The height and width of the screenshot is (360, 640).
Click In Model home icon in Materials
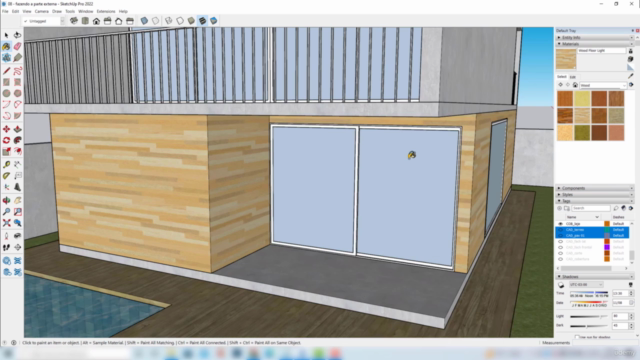coord(575,85)
